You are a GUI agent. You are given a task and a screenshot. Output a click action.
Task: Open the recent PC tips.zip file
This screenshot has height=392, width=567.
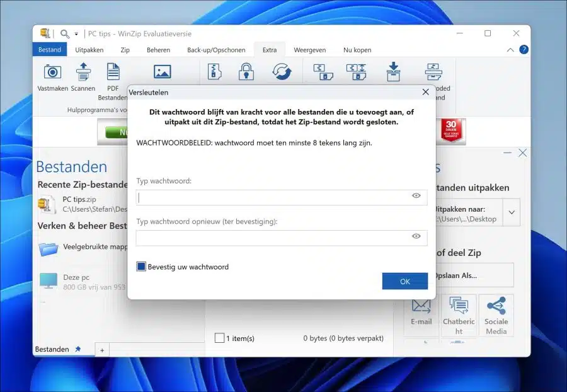83,204
